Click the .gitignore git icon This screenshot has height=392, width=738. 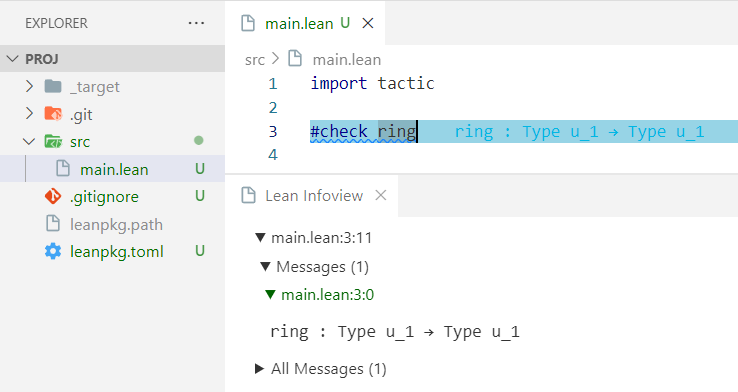tap(53, 196)
